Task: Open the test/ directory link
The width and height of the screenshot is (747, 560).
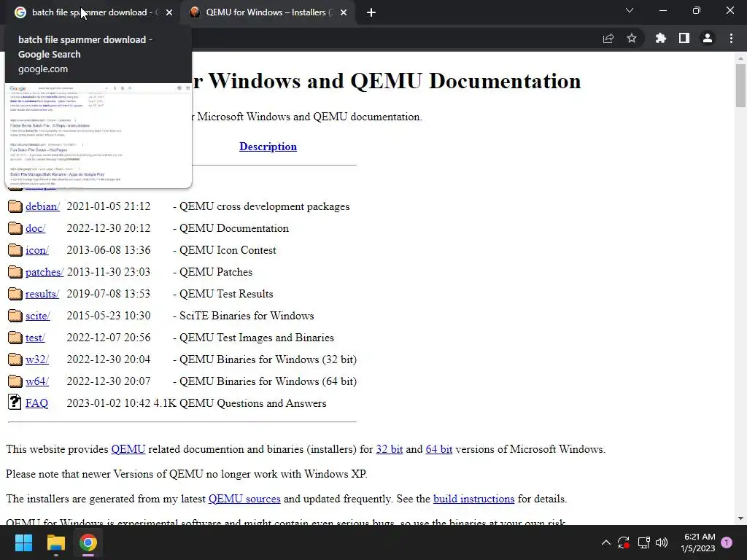Action: click(35, 338)
